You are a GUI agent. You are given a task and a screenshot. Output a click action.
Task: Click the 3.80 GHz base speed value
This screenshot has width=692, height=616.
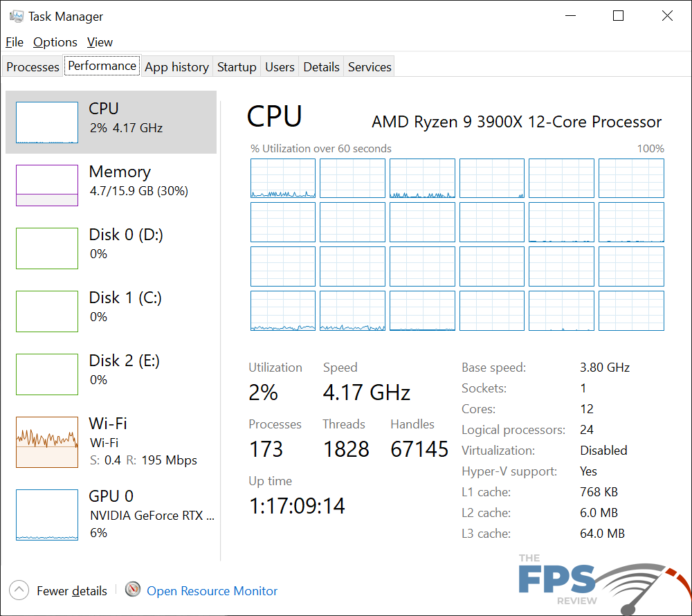click(x=605, y=368)
